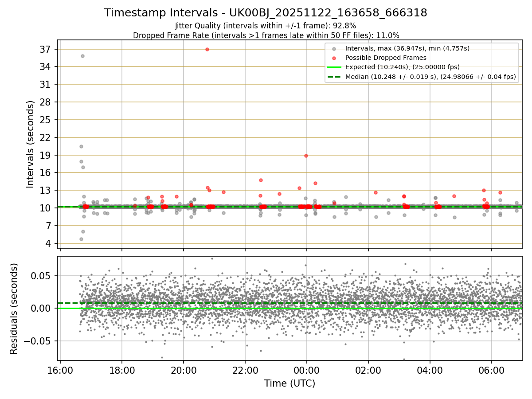Click the red dropped-frame marker near 37 seconds
This screenshot has width=532, height=399.
(x=207, y=49)
